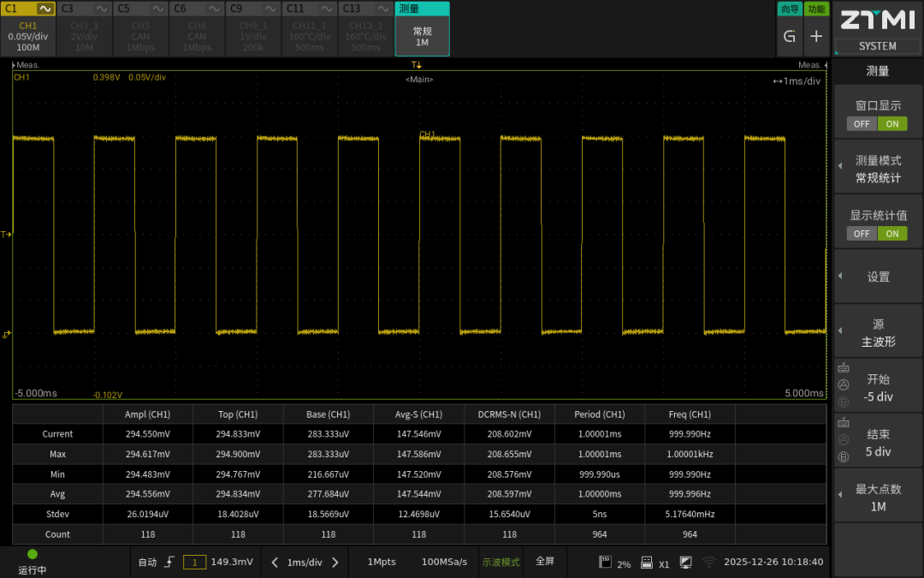Click the keyboard icon in the 开始 setting
This screenshot has width=924, height=578.
coord(844,368)
